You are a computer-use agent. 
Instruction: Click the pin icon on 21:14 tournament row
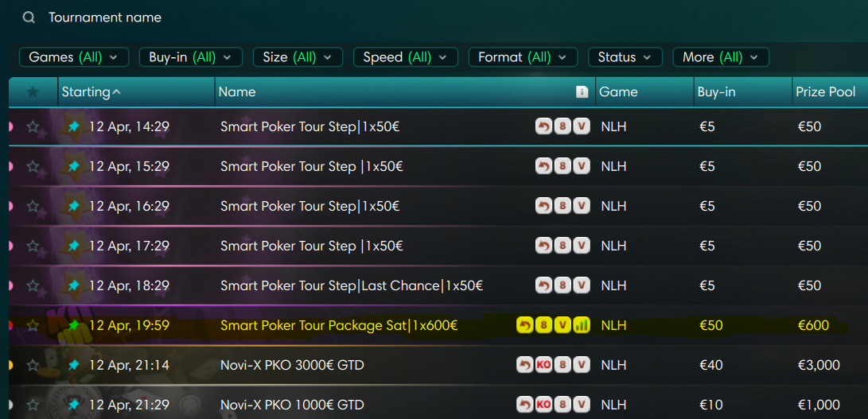click(x=74, y=365)
